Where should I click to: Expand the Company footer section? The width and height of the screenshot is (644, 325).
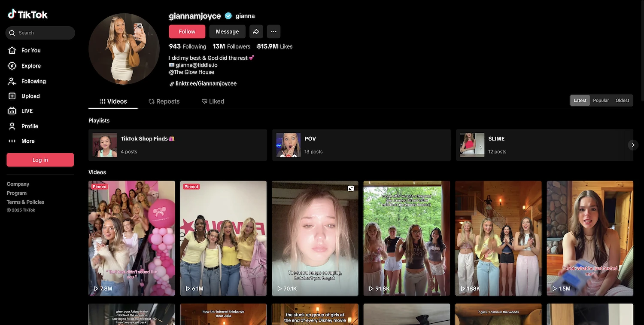18,184
